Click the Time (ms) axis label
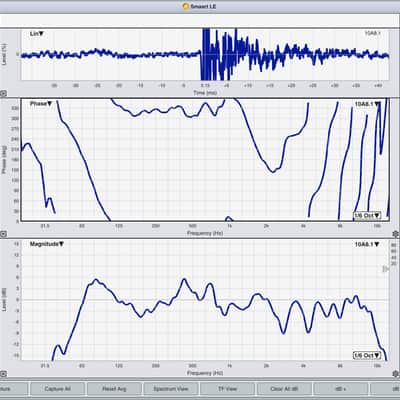The width and height of the screenshot is (400, 400). point(205,93)
